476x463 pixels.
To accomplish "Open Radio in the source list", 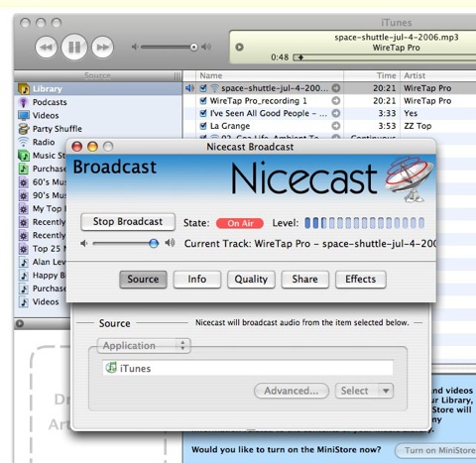I will pos(44,142).
